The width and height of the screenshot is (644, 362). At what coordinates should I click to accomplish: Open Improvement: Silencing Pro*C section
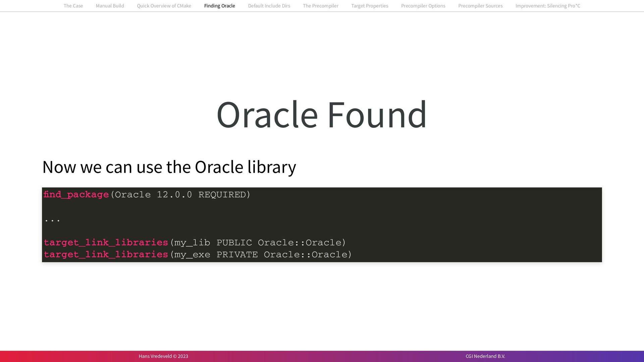pos(548,6)
